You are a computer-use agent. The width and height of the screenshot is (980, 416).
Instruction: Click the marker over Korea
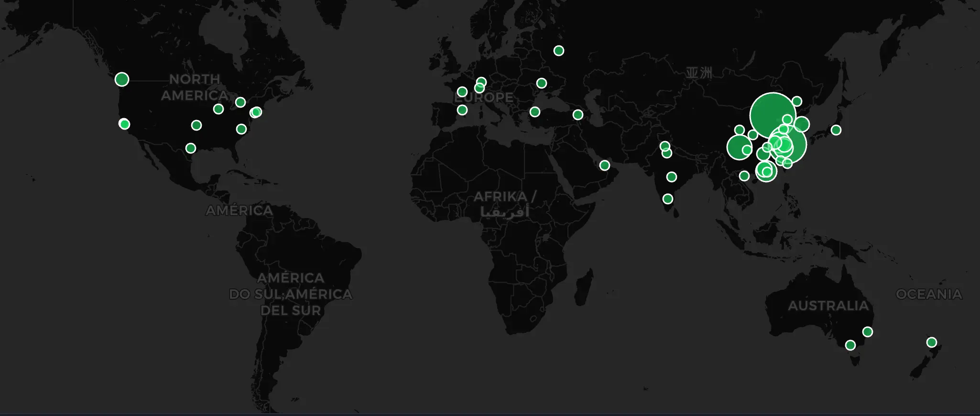click(802, 124)
